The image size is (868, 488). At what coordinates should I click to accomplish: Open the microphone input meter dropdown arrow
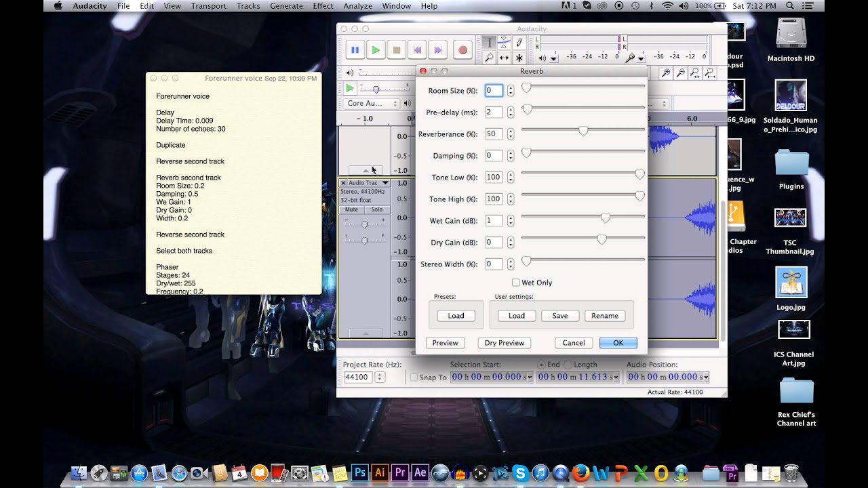(x=641, y=59)
